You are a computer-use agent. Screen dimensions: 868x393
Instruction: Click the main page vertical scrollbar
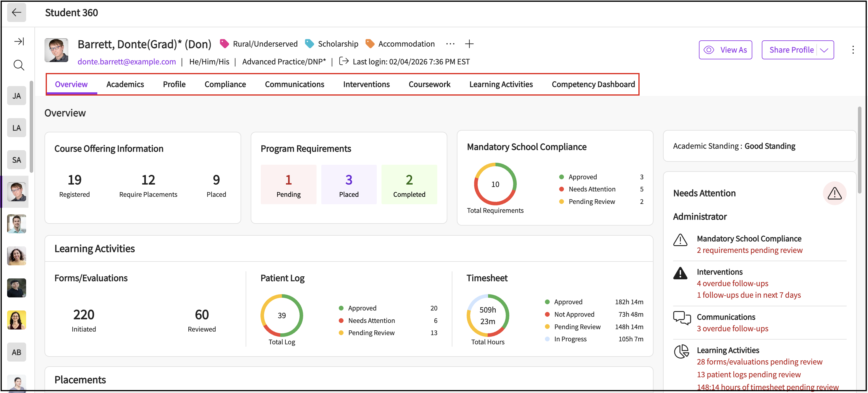[859, 150]
